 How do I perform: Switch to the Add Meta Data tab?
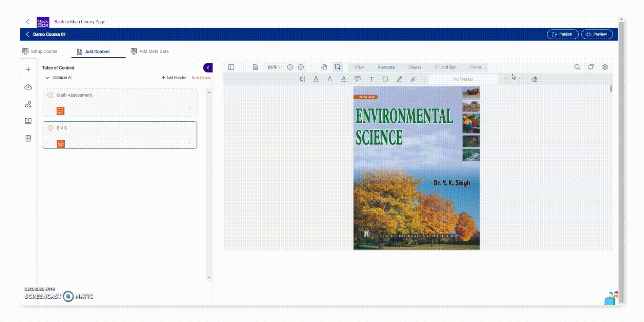pos(149,52)
